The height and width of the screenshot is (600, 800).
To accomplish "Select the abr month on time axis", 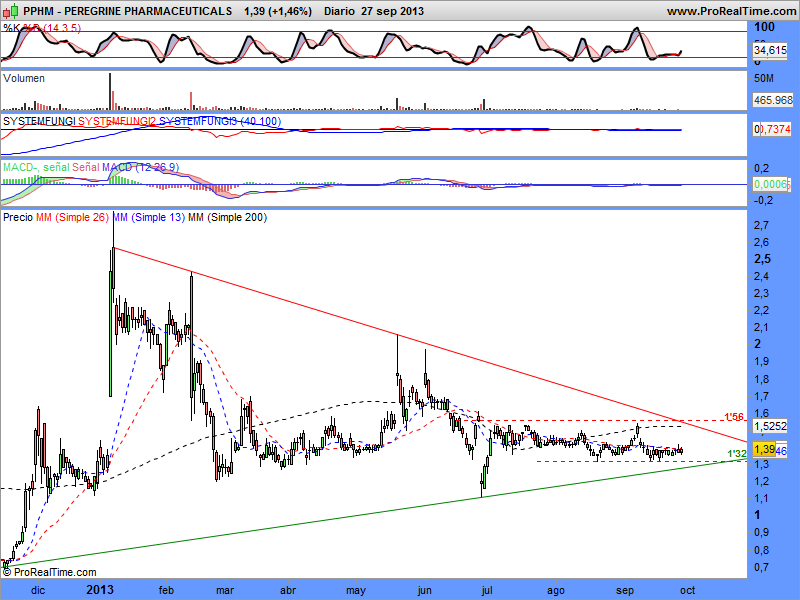I will (288, 590).
